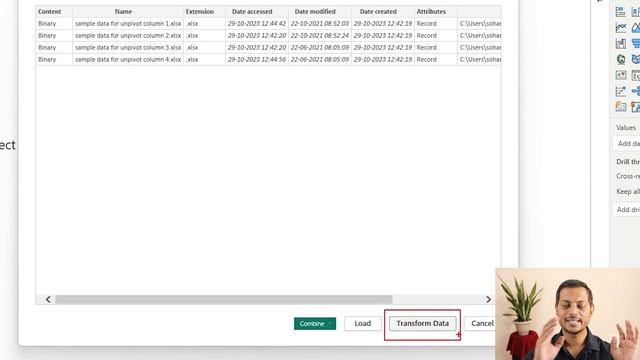Click .xlsx extension cell in unpivot column 3 row

[x=204, y=47]
